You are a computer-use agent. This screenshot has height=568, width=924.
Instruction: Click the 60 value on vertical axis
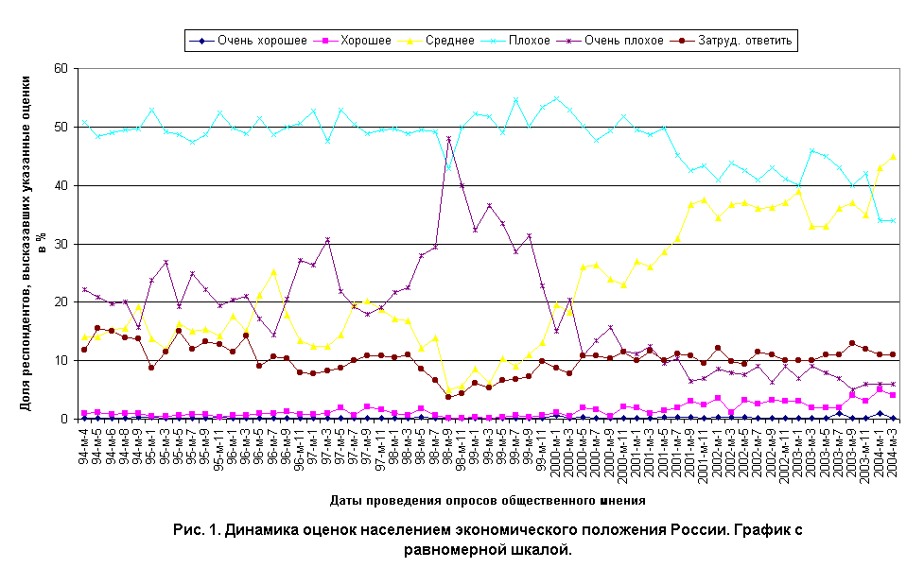click(61, 68)
